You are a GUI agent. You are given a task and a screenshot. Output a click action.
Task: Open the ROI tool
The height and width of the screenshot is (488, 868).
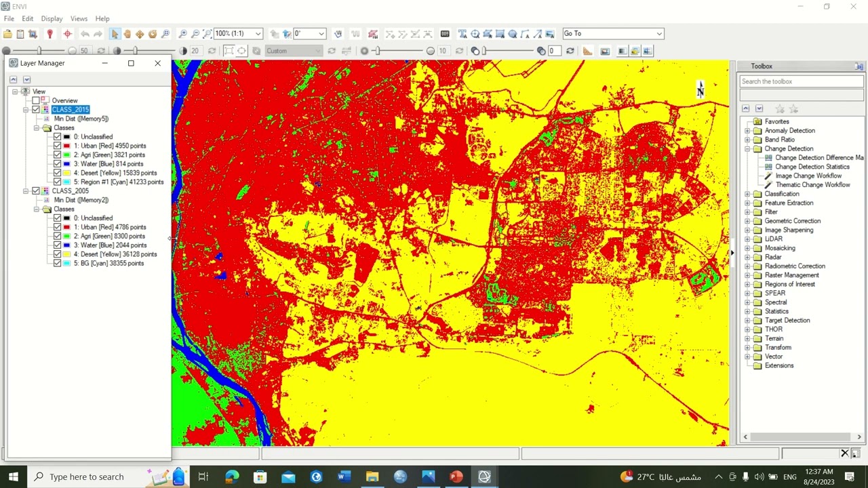point(373,33)
